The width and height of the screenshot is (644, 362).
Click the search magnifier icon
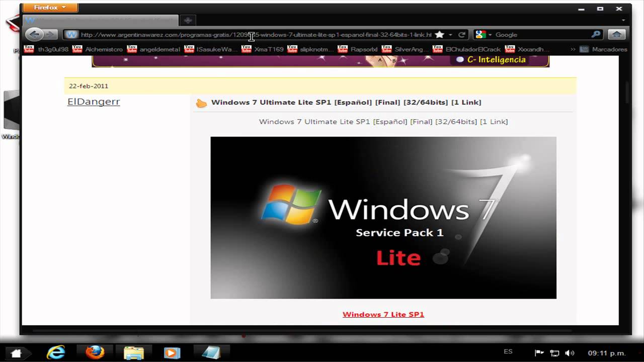click(x=596, y=35)
